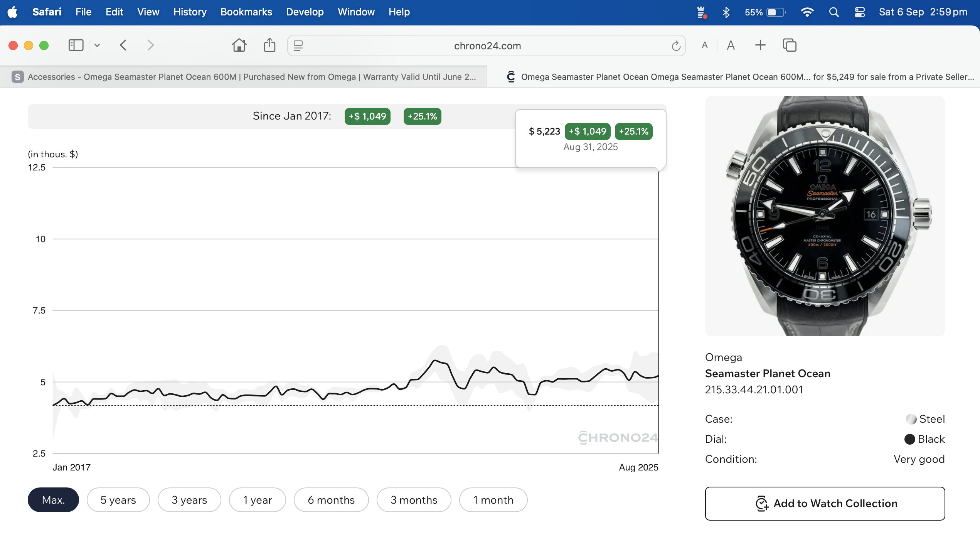The image size is (980, 553).
Task: Select the 3 years range
Action: pyautogui.click(x=189, y=500)
